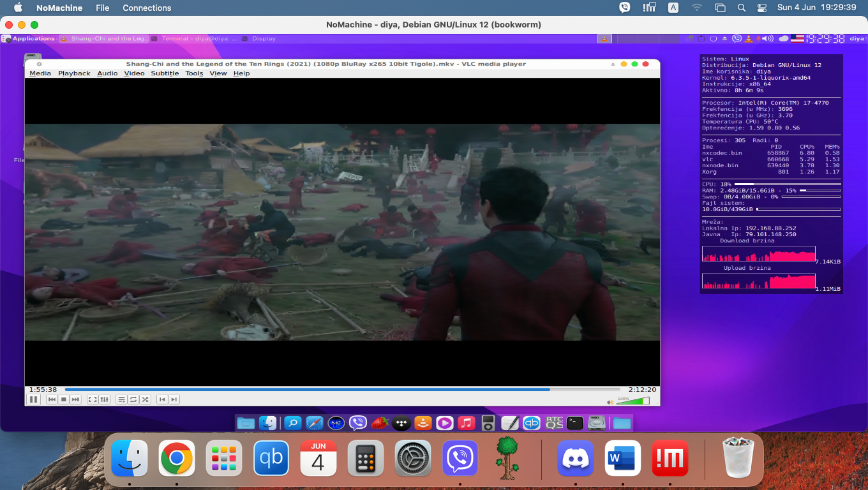The image size is (868, 490).
Task: Seek on the VLC playback progress bar
Action: click(x=342, y=389)
